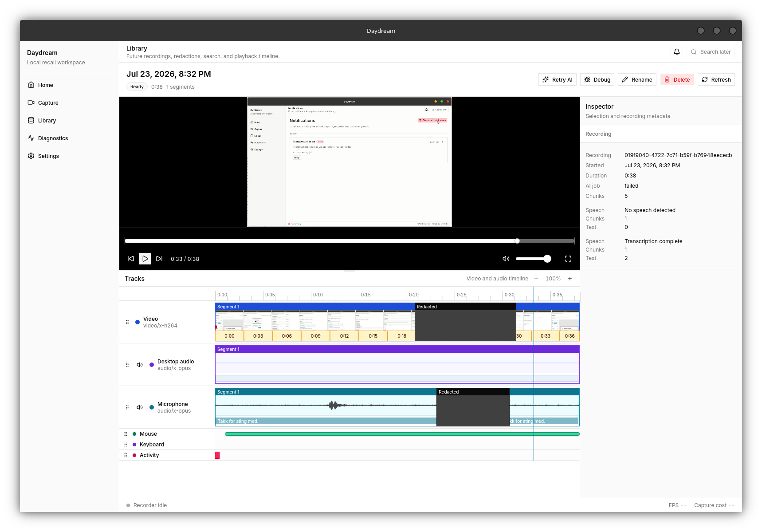
Task: Select the Redacted block on Microphone track
Action: (473, 407)
